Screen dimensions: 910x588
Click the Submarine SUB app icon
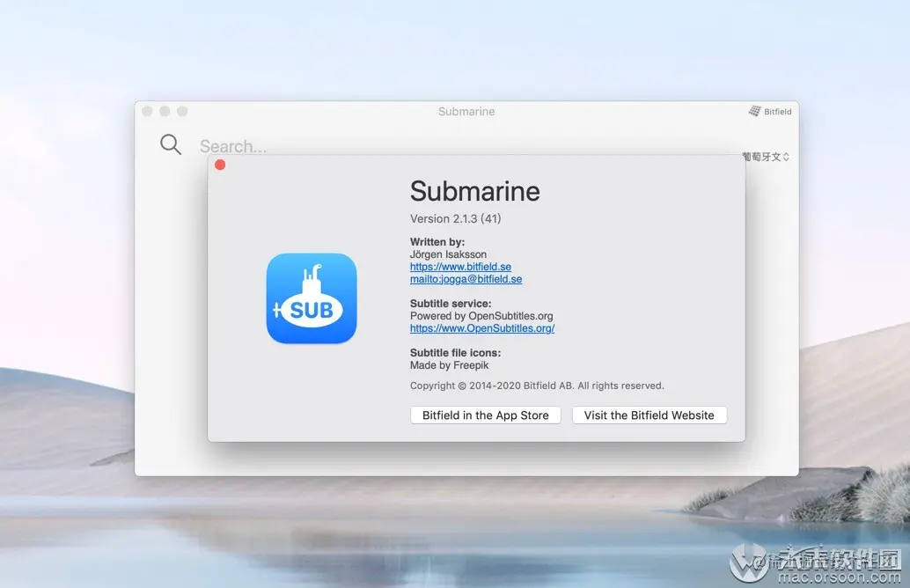[312, 298]
